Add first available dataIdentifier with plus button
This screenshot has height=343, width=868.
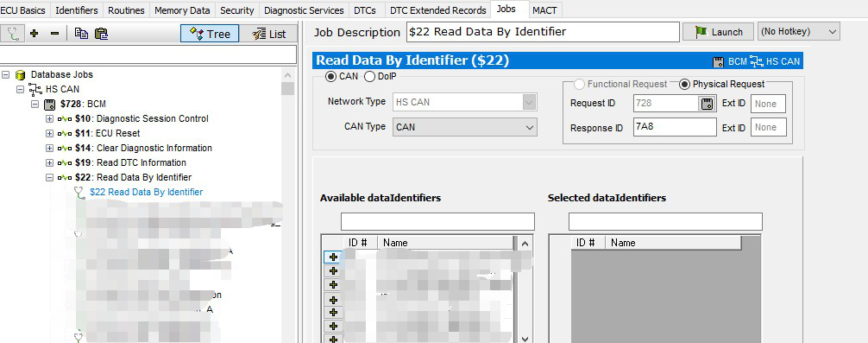coord(333,257)
